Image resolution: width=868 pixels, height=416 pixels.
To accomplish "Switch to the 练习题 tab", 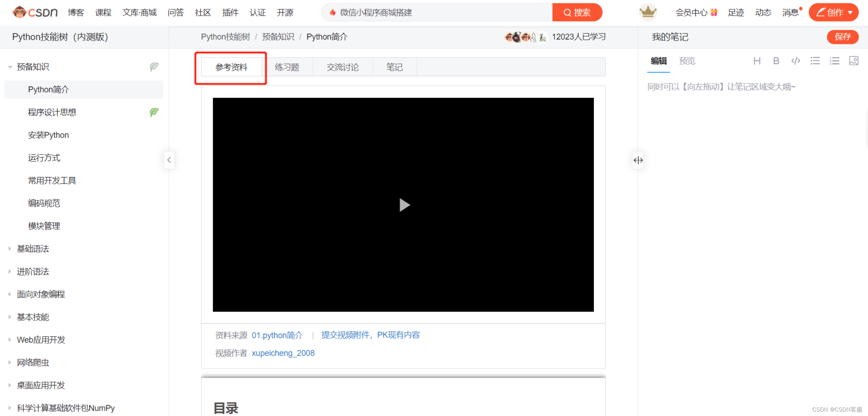I will click(x=287, y=67).
